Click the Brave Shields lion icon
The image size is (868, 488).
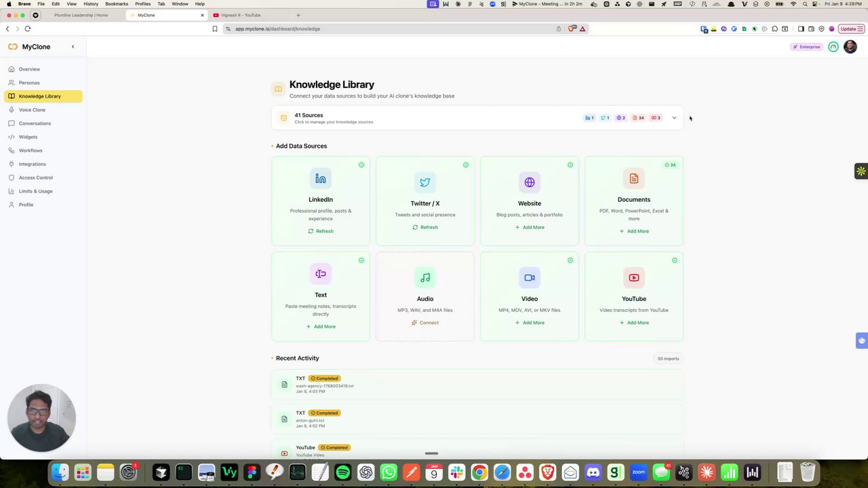(x=572, y=28)
